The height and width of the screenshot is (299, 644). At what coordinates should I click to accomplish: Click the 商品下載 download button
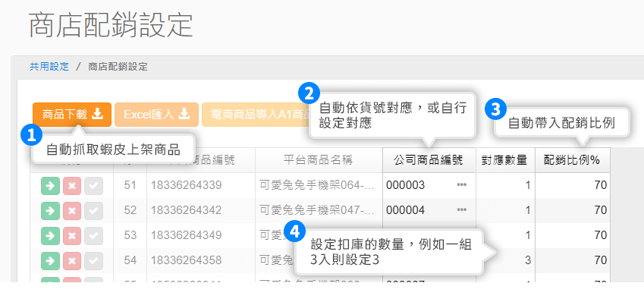[x=72, y=114]
